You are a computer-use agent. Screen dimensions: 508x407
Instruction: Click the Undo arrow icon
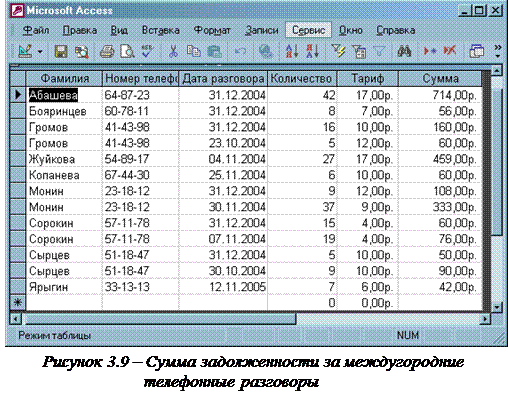coord(240,52)
